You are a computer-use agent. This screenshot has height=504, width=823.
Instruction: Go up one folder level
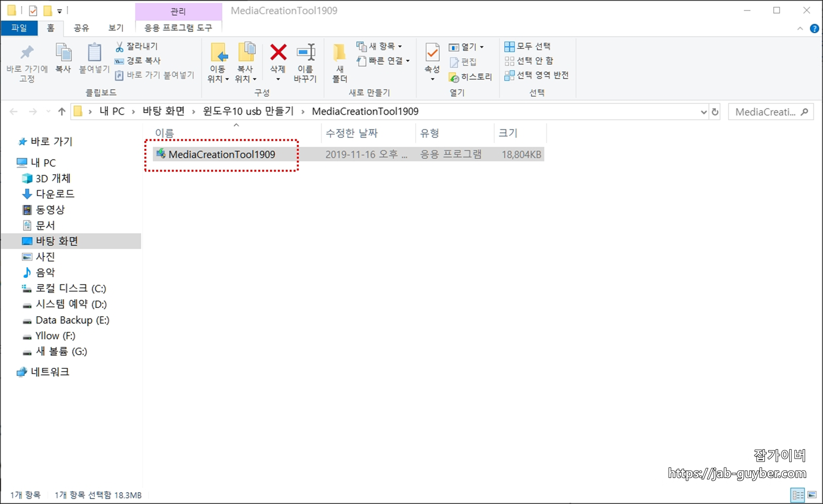[x=62, y=111]
